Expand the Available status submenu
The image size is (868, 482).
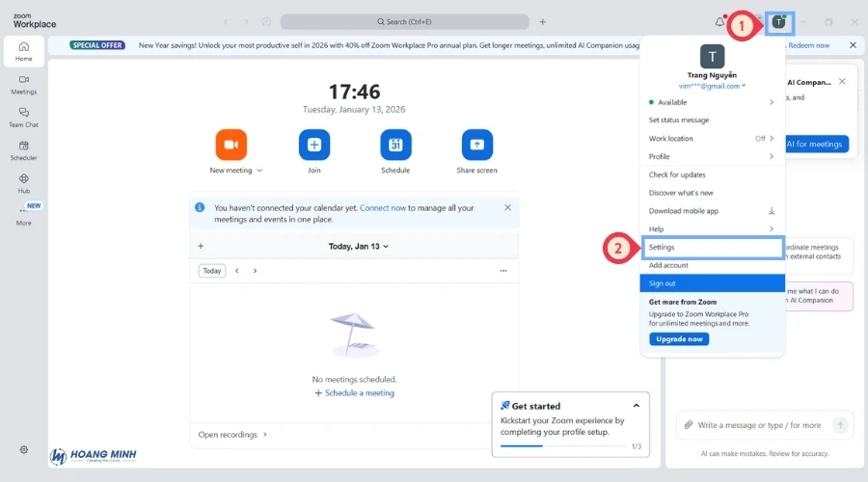tap(771, 102)
